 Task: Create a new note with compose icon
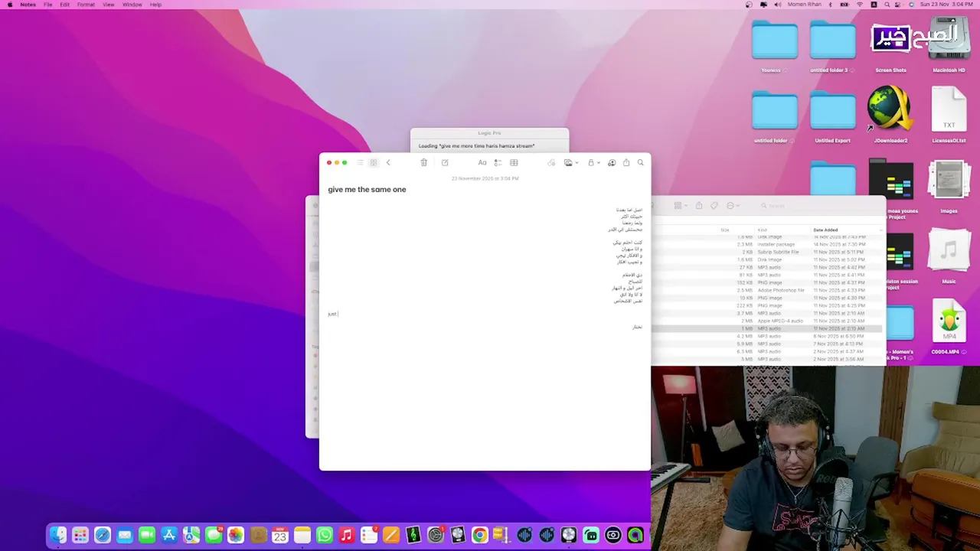[445, 162]
